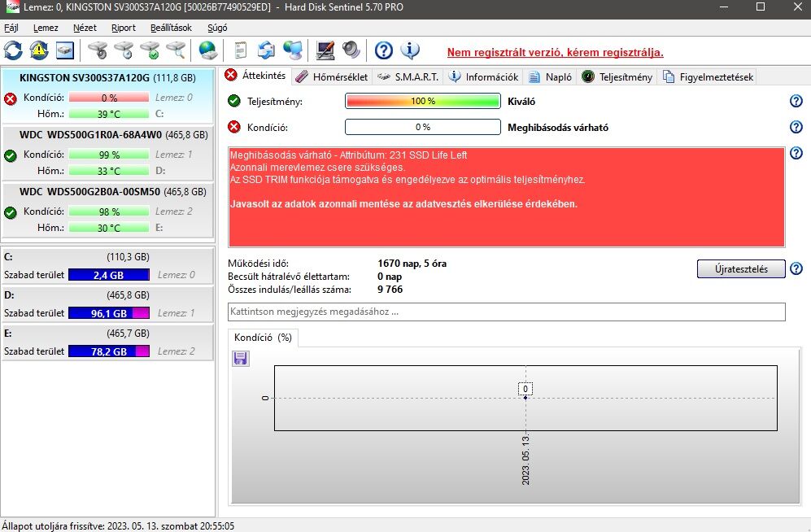Select the C: partition entry

coord(107,266)
